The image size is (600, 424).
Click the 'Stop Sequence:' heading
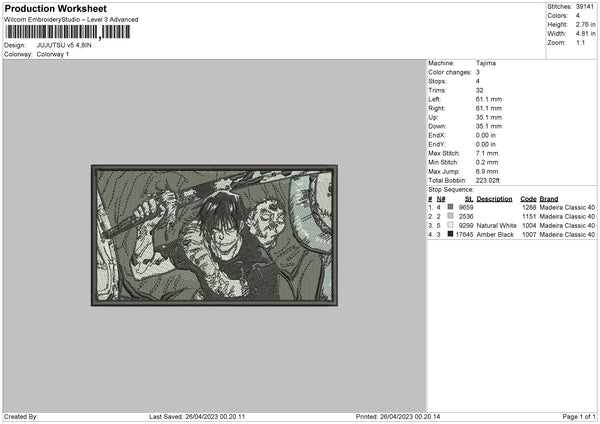tap(451, 190)
